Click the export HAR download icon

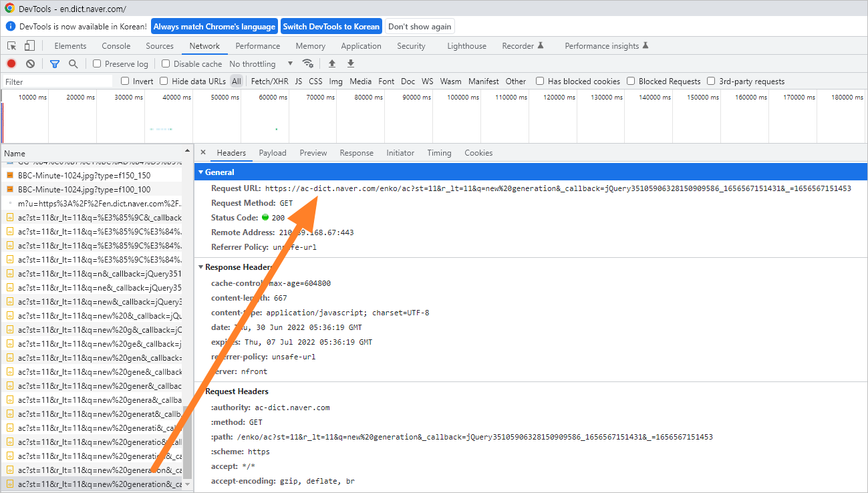point(351,63)
